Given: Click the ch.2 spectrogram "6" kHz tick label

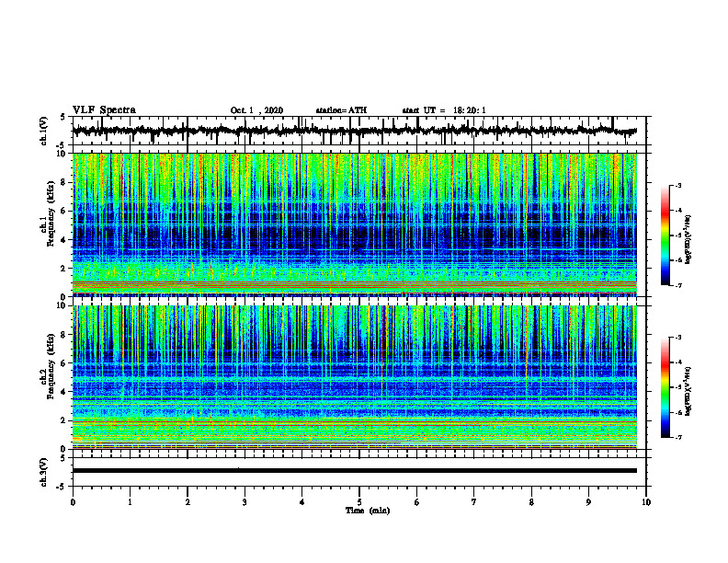Looking at the screenshot, I should [x=64, y=363].
